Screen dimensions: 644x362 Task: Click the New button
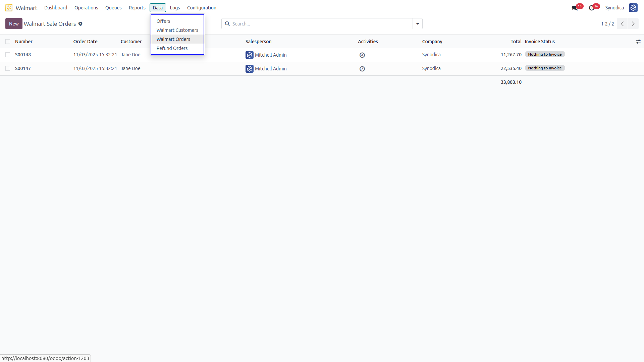point(14,24)
